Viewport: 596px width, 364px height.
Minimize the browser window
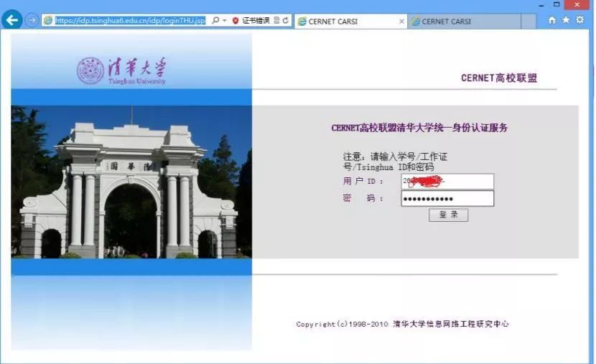pos(541,5)
